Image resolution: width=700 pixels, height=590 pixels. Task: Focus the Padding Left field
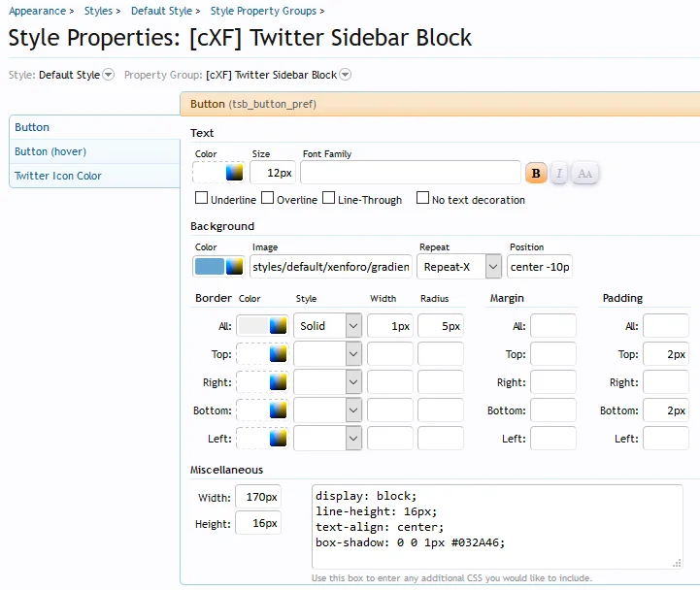pyautogui.click(x=666, y=439)
